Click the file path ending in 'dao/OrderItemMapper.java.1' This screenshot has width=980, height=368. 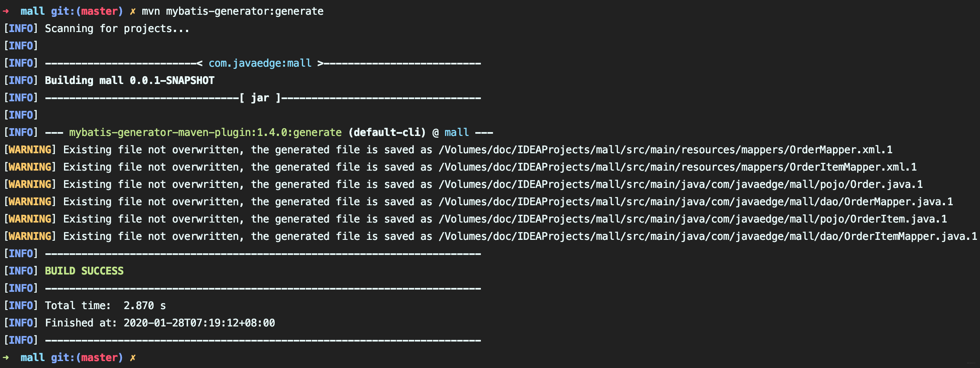click(708, 236)
